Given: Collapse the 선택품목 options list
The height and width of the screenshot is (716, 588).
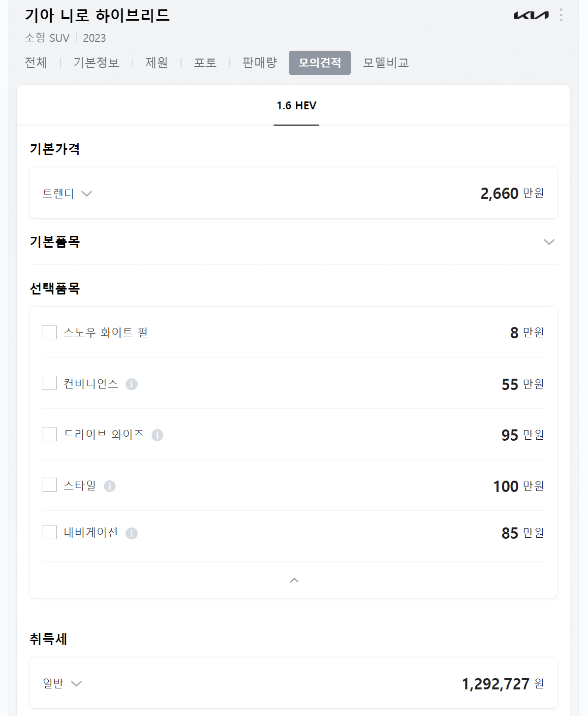Looking at the screenshot, I should tap(294, 580).
